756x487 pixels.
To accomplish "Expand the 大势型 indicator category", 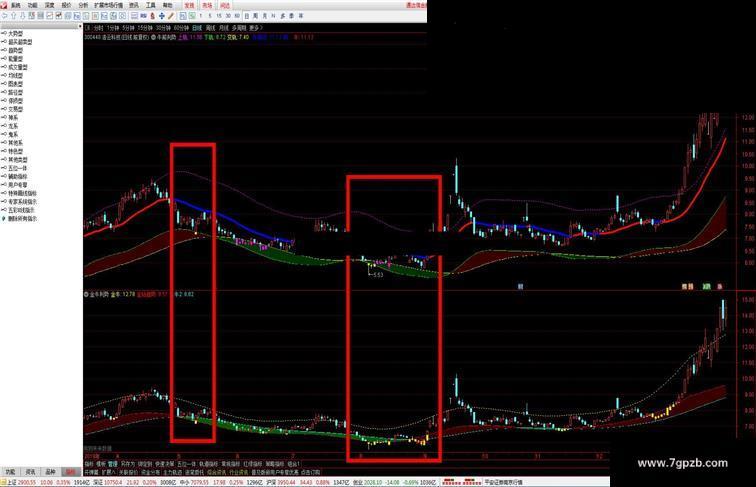I will (x=15, y=34).
